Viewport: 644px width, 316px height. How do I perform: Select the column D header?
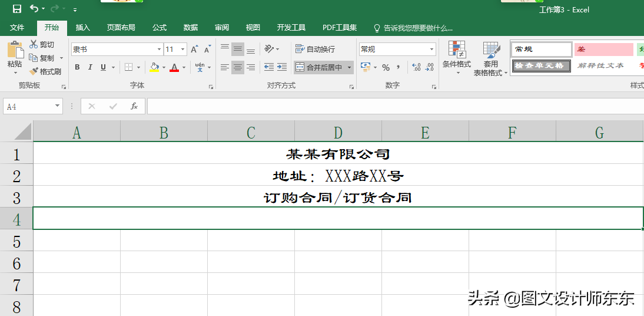click(338, 132)
